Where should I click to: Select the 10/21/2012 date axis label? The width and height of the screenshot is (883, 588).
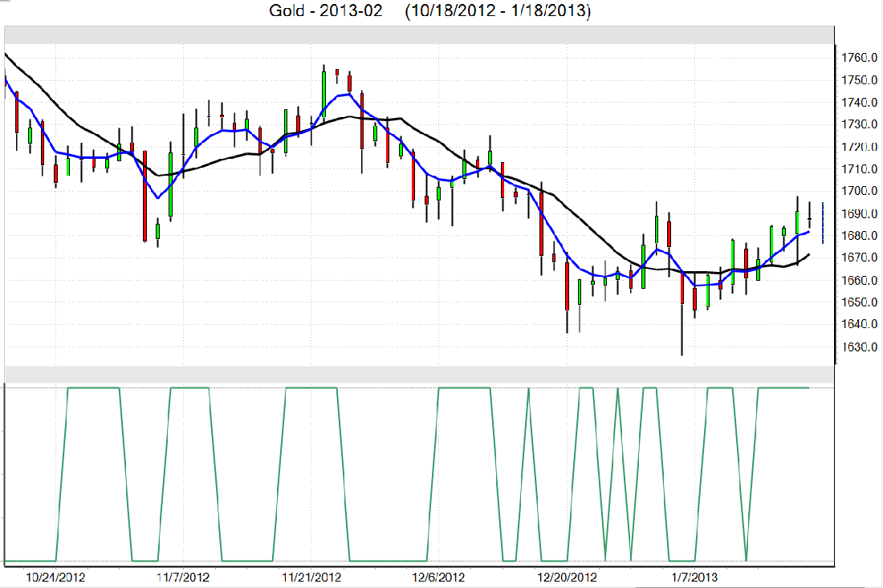[55, 577]
